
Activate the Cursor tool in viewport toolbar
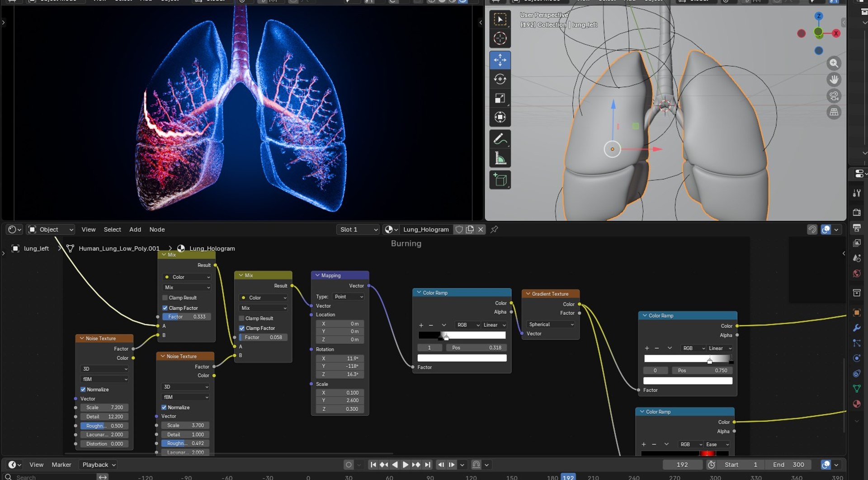(x=500, y=39)
